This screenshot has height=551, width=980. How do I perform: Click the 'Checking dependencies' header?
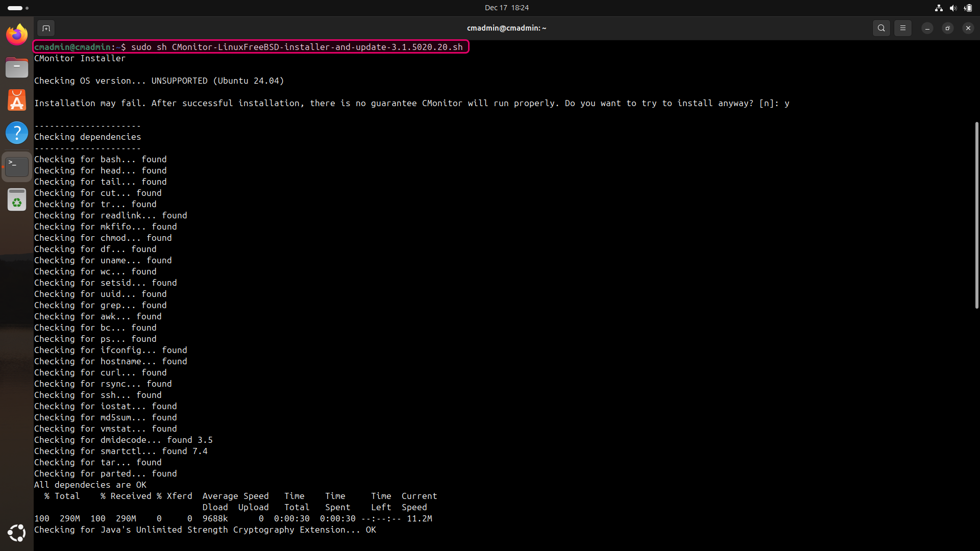pos(87,137)
